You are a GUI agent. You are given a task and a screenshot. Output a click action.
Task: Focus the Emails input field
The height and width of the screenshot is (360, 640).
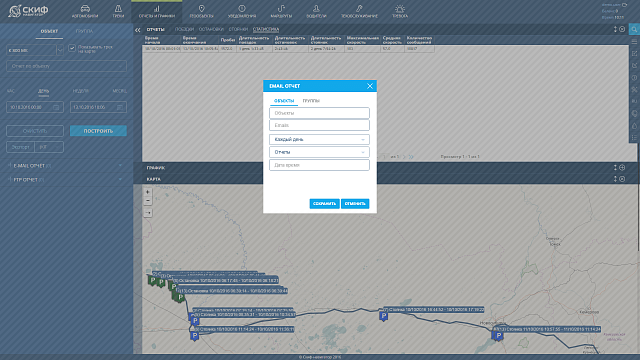(319, 125)
